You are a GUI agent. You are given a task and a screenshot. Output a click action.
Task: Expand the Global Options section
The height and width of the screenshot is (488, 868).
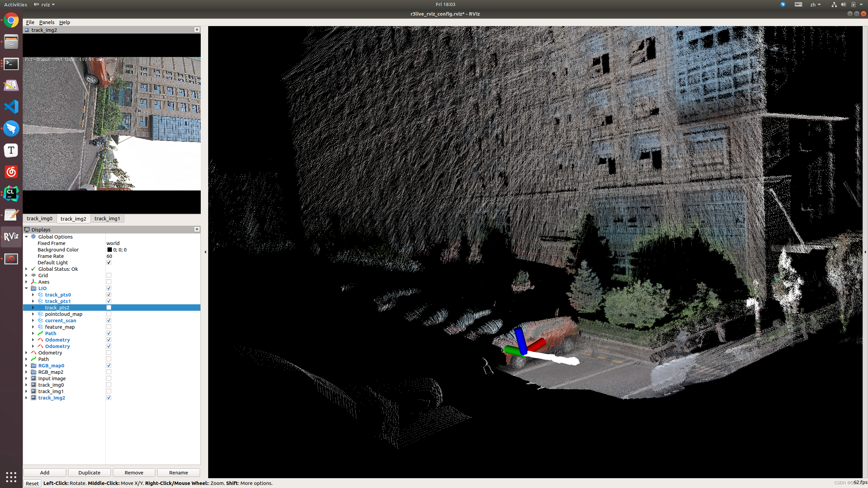coord(27,237)
